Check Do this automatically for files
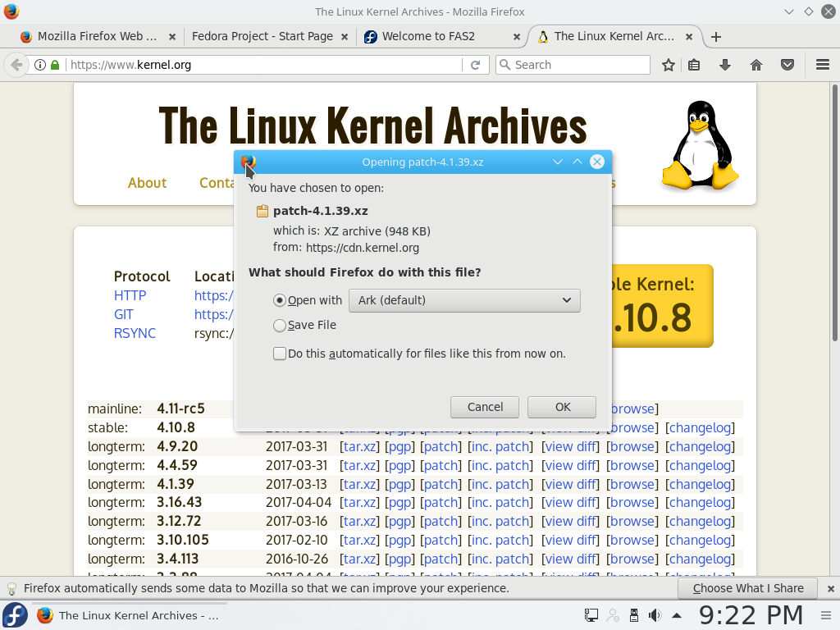 280,354
